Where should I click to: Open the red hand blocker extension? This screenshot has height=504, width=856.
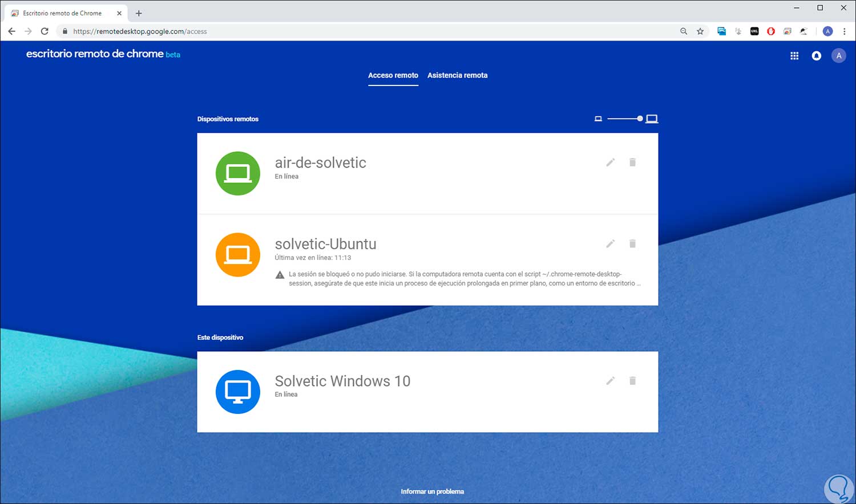coord(771,31)
